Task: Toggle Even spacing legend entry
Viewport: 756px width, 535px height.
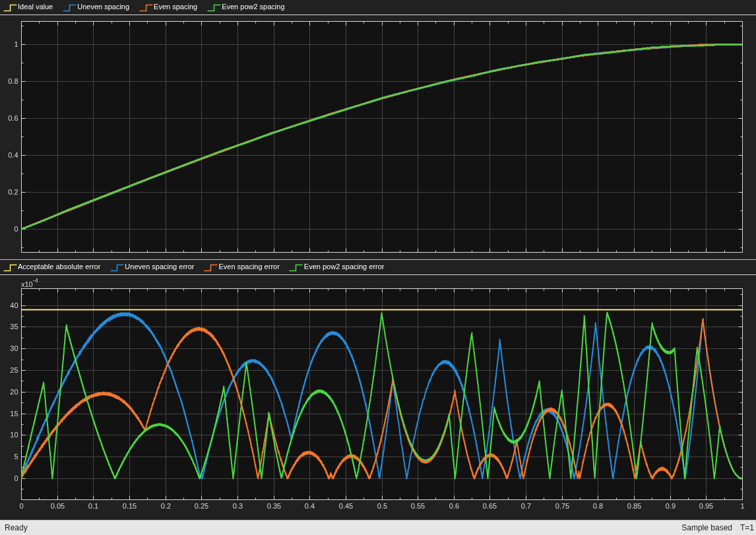Action: click(x=169, y=7)
